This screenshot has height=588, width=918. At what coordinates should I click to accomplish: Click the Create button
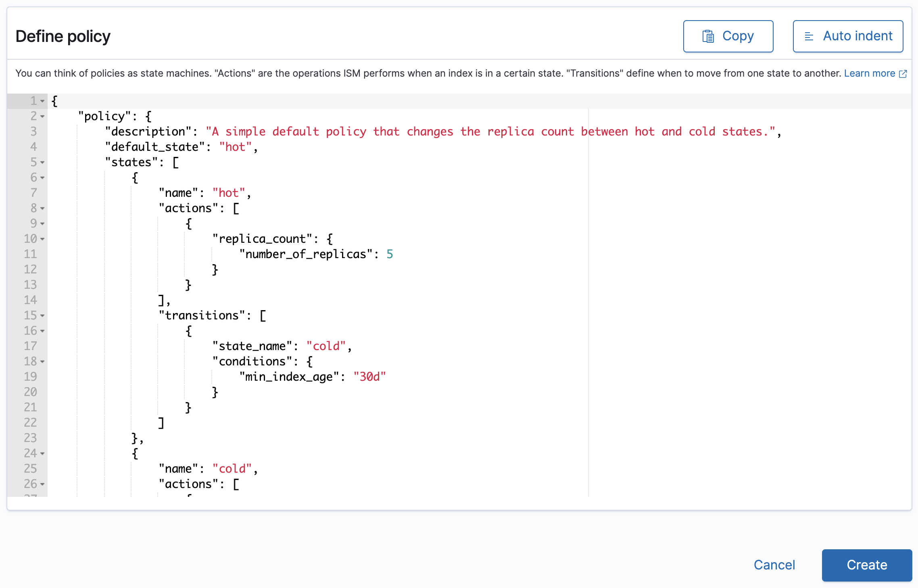click(866, 565)
